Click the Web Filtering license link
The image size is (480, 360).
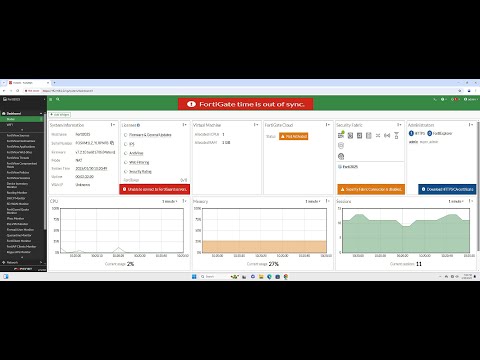point(139,162)
